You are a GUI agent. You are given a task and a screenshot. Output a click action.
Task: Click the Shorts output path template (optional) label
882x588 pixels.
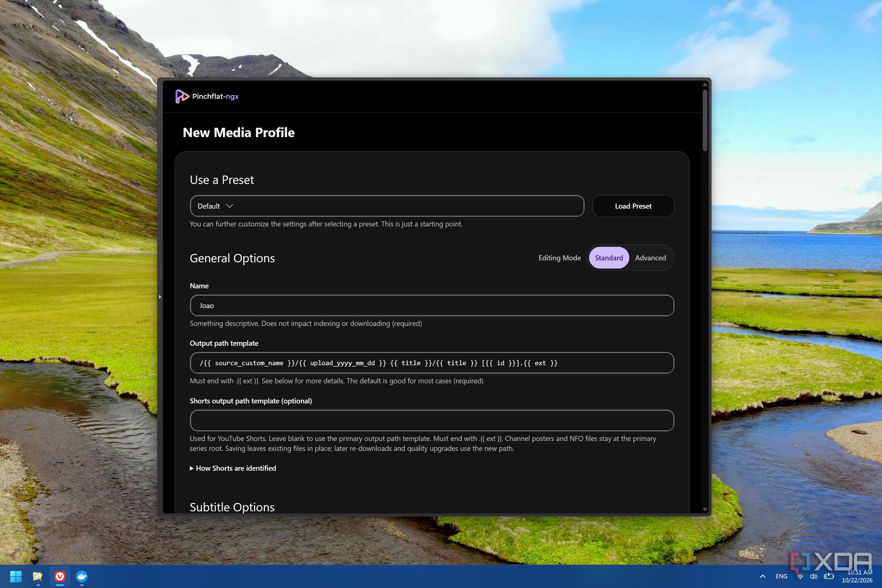[x=251, y=401]
